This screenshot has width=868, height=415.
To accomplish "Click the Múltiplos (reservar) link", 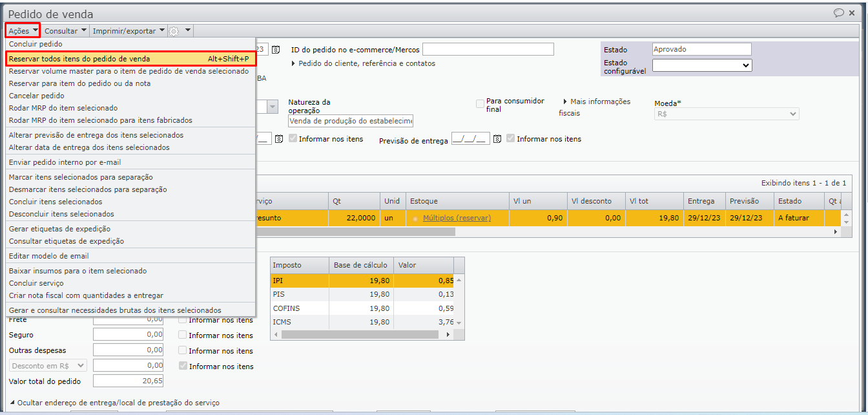I will pos(457,218).
